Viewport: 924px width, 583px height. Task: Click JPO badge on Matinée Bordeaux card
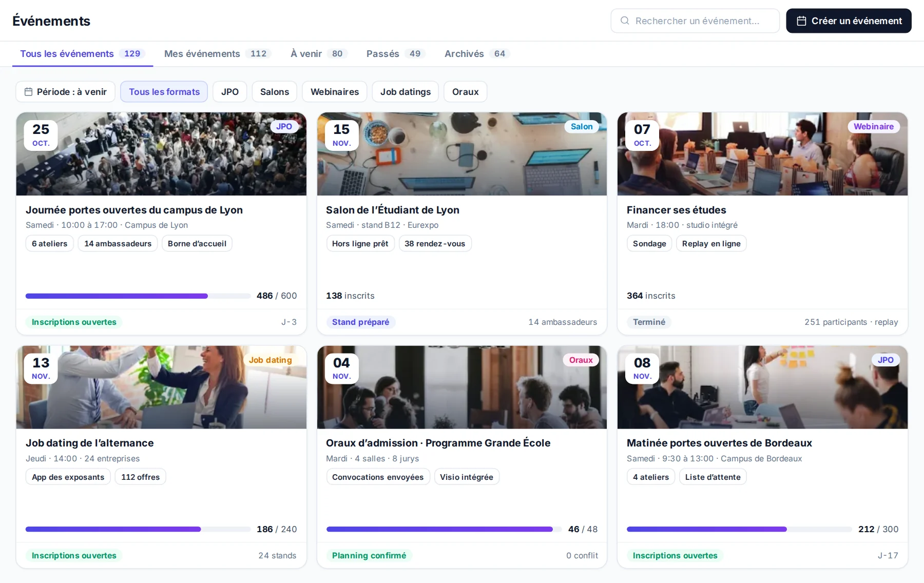coord(885,360)
